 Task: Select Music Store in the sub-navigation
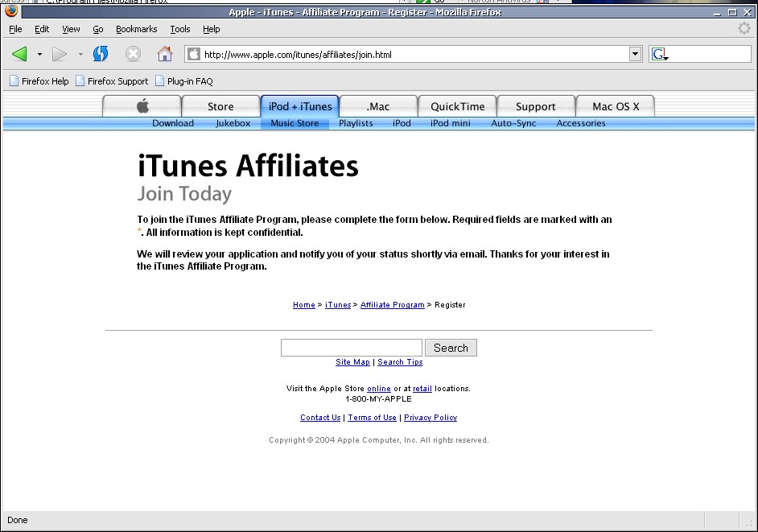295,123
